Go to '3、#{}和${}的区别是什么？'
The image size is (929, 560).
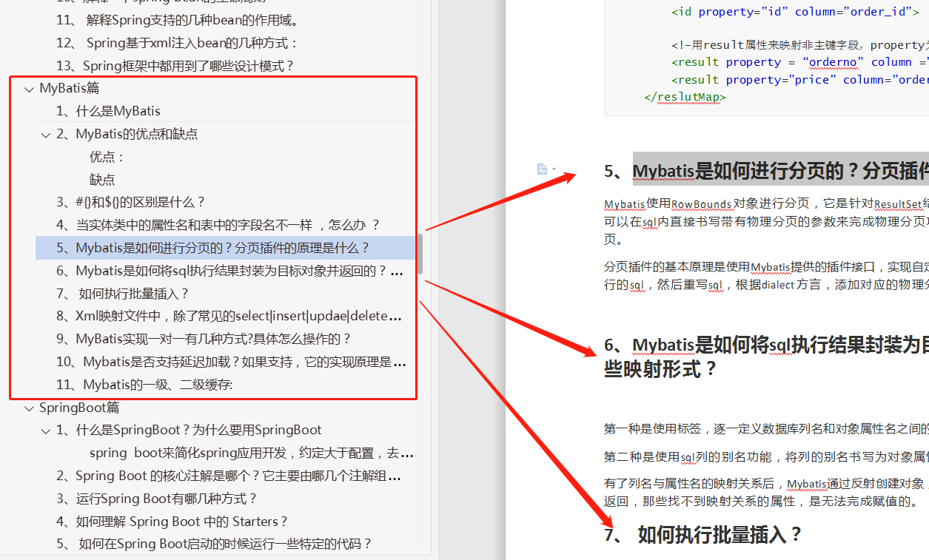click(130, 202)
